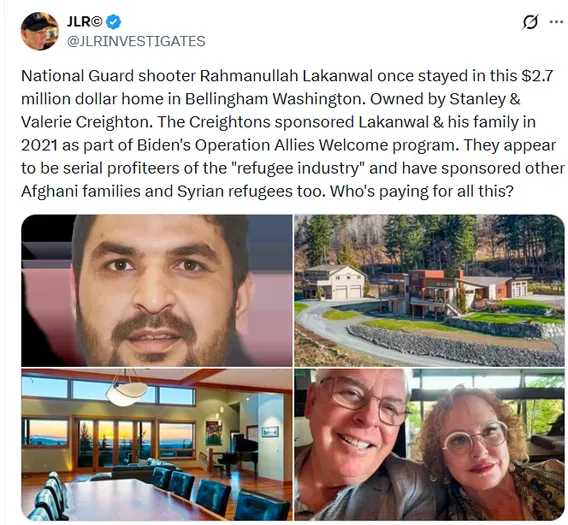Click the blue verified checkmark badge
The image size is (568, 525).
113,22
